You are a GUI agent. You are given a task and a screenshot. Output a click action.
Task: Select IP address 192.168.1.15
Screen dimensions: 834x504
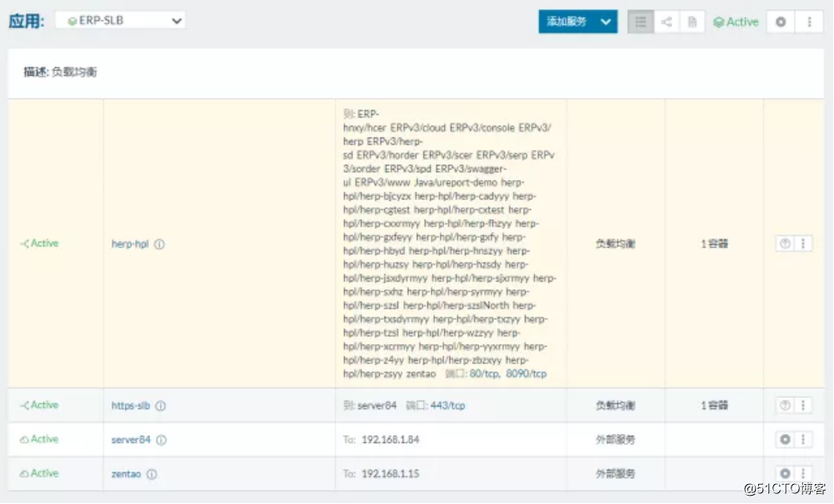(391, 474)
